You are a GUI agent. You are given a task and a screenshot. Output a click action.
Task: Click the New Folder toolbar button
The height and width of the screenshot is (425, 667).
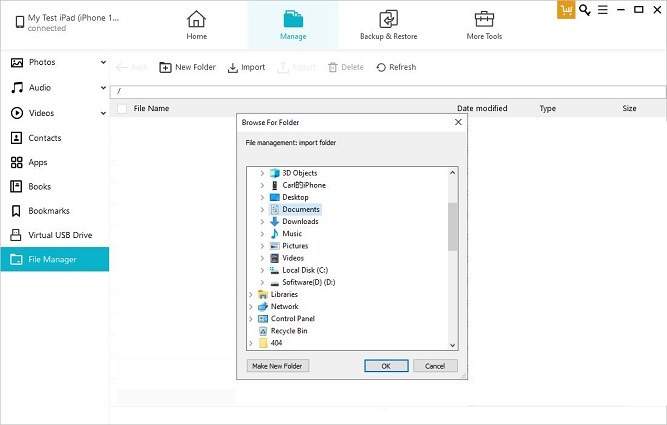click(x=188, y=67)
